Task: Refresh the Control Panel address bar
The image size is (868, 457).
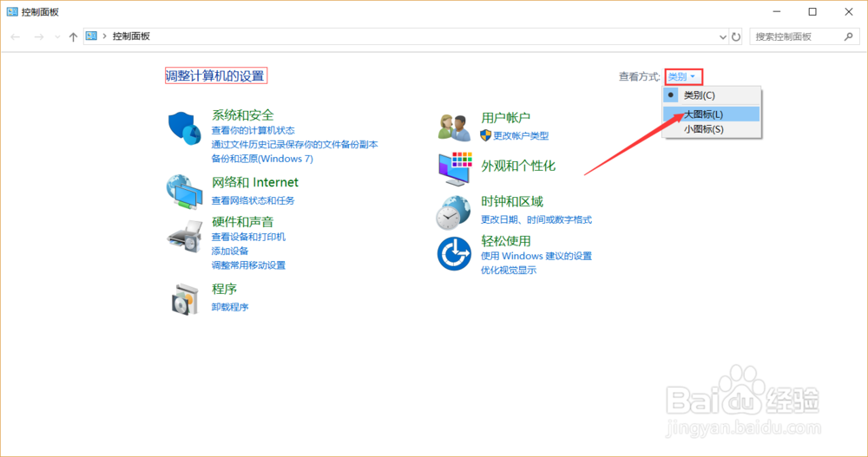Action: point(736,36)
